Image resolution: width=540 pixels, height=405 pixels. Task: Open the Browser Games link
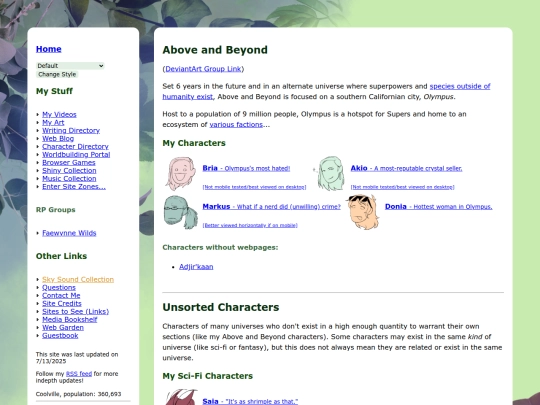tap(69, 162)
